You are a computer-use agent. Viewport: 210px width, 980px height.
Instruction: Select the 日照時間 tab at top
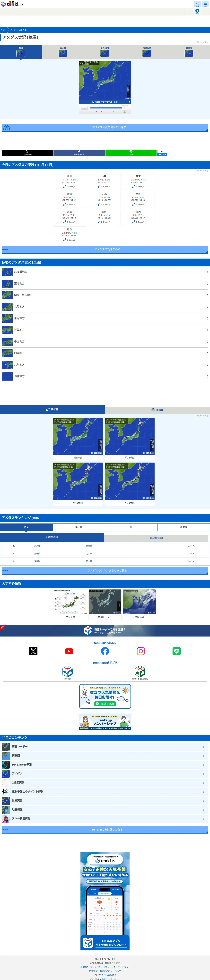click(x=147, y=52)
